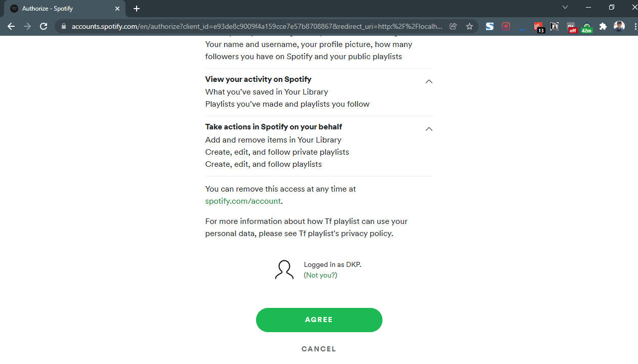
Task: Bookmark this page with the star icon
Action: pyautogui.click(x=470, y=26)
